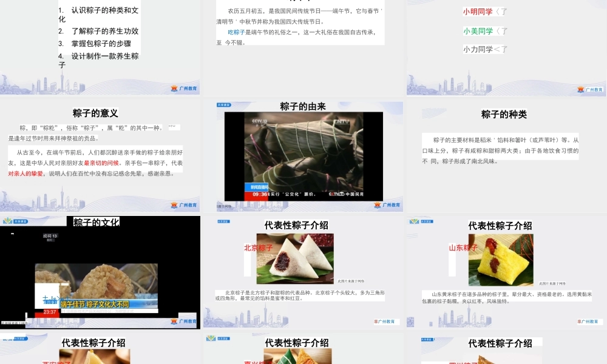Click the CNTV watermark in the video frame

point(342,121)
